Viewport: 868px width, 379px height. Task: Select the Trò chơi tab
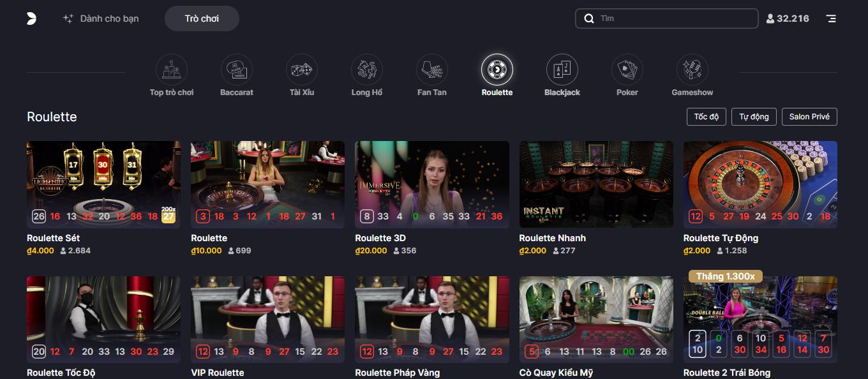(202, 19)
